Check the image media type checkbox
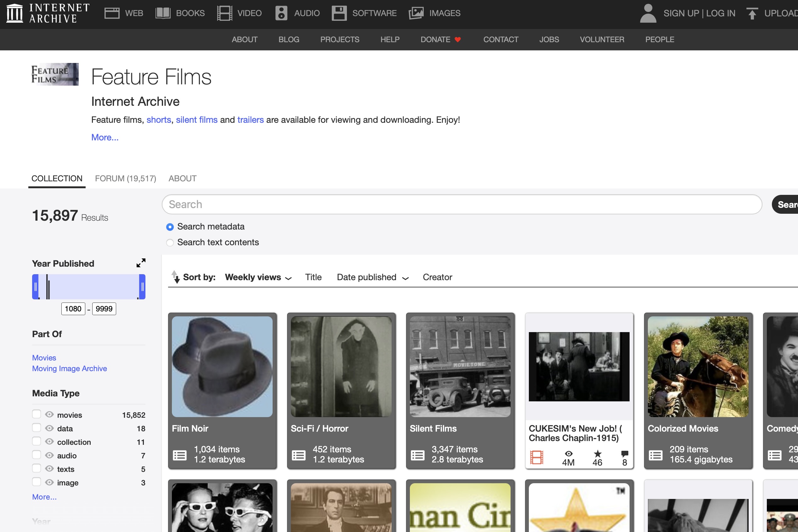The width and height of the screenshot is (798, 532). point(37,482)
